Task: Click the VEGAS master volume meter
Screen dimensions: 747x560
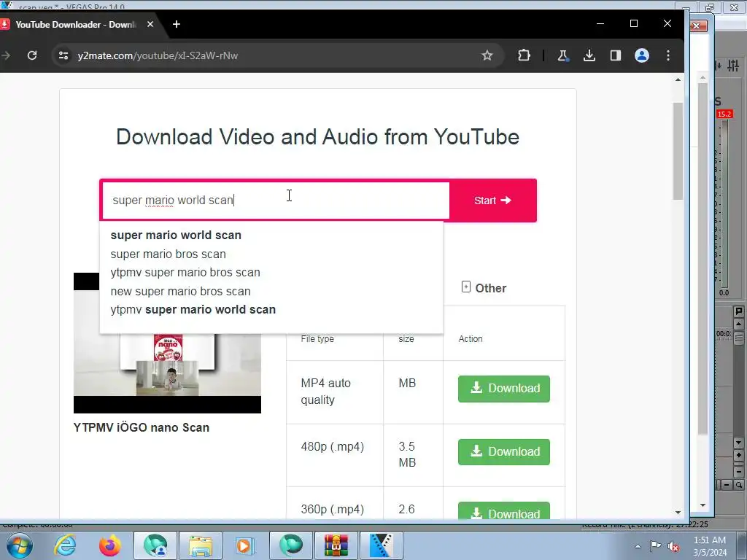Action: point(724,203)
